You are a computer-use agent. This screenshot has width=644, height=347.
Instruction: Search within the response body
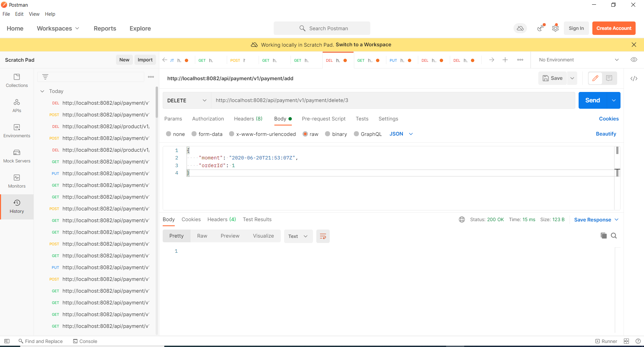tap(614, 236)
